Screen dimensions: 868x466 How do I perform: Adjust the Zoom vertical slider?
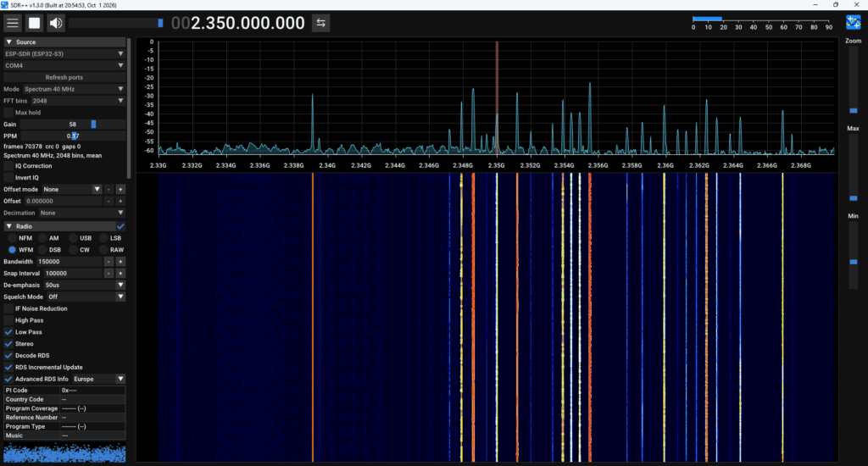point(853,81)
